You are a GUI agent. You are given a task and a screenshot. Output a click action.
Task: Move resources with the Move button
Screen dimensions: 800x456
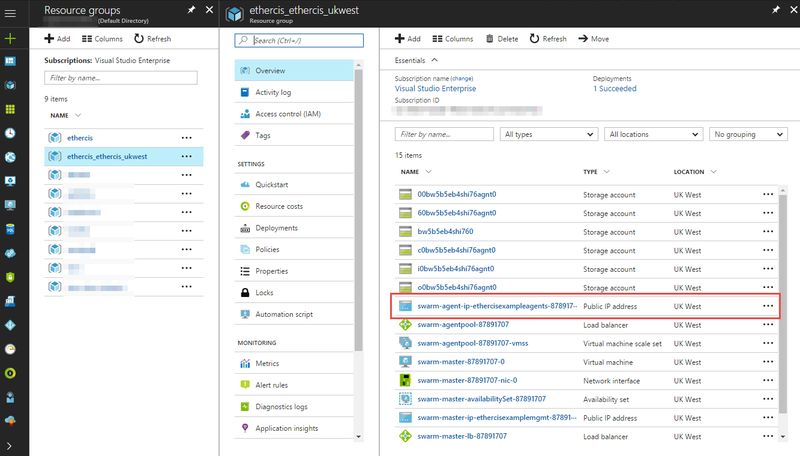coord(593,39)
